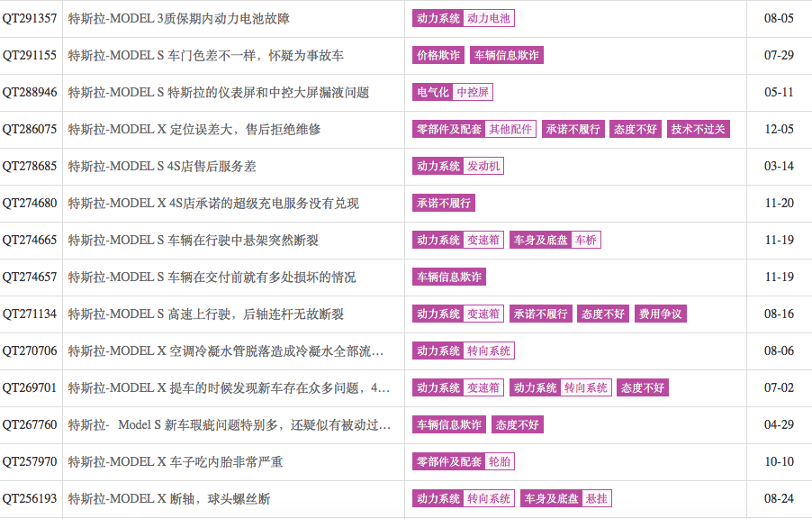
Task: Click date 08-16
Action: coord(779,314)
